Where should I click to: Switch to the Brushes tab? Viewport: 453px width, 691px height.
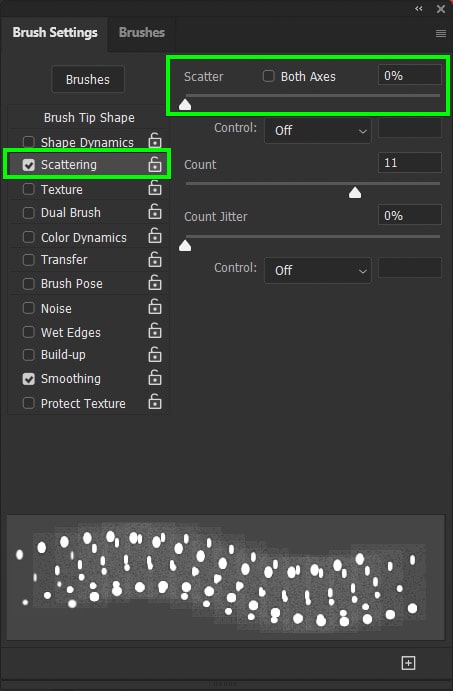pyautogui.click(x=142, y=33)
